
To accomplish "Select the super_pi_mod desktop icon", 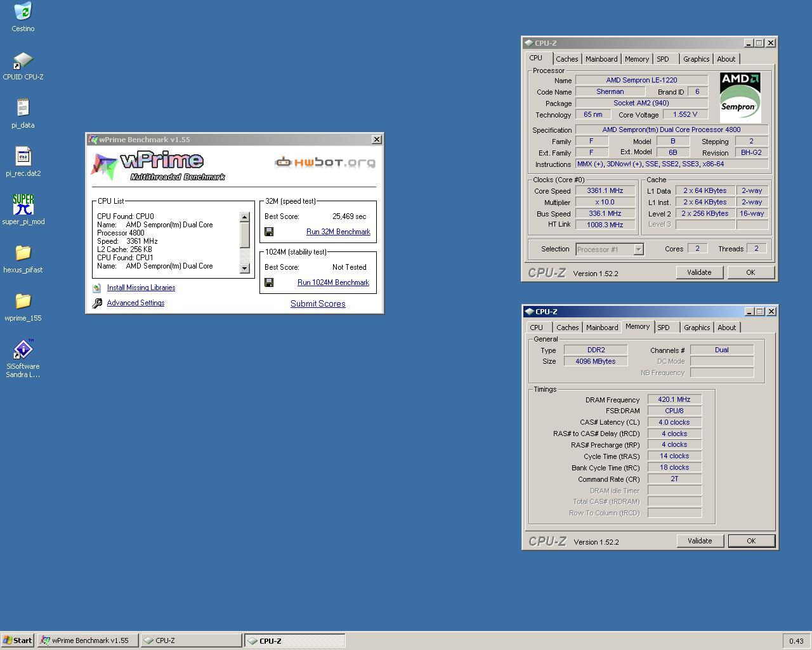I will coord(23,204).
